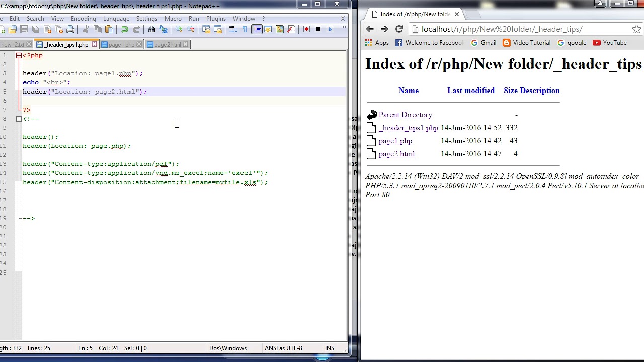644x362 pixels.
Task: Close the page2.html editor tab
Action: coord(185,45)
